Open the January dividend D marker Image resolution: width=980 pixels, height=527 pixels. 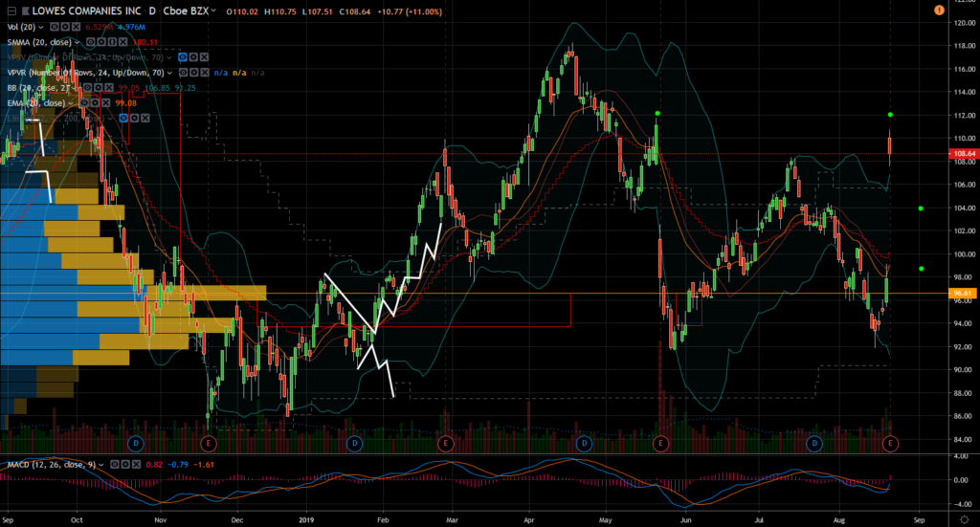(x=354, y=444)
